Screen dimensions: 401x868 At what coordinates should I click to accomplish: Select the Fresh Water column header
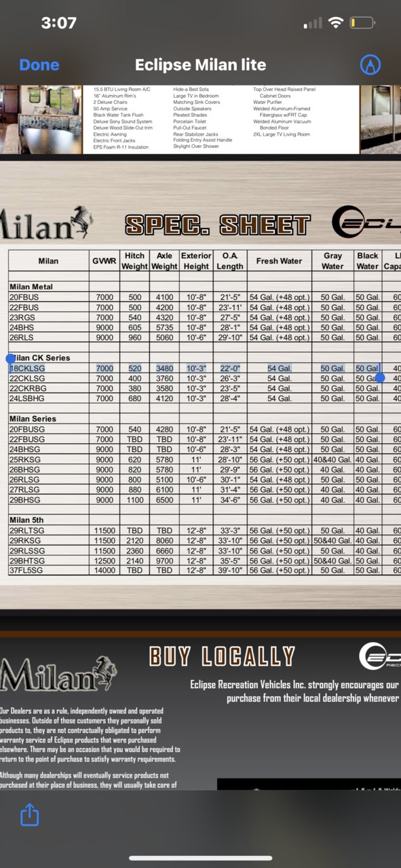click(x=280, y=261)
